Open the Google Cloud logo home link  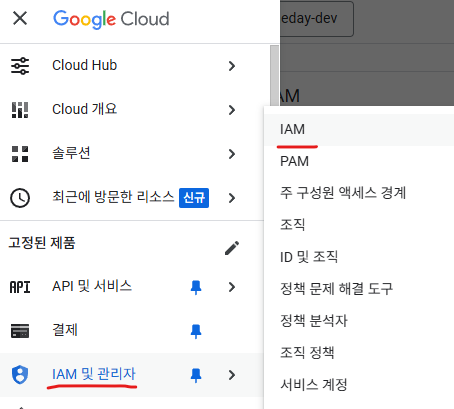click(x=111, y=19)
